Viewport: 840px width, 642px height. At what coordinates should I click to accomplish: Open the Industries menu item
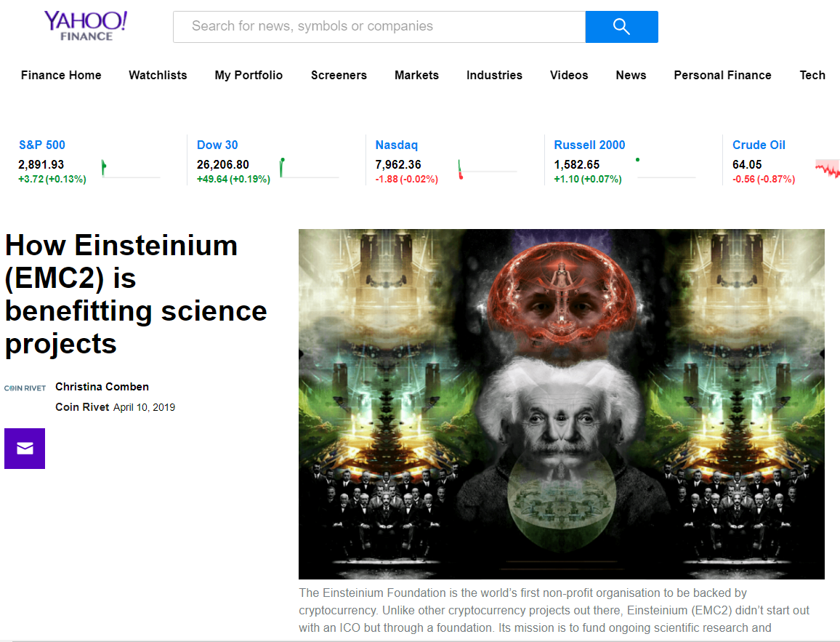[494, 75]
